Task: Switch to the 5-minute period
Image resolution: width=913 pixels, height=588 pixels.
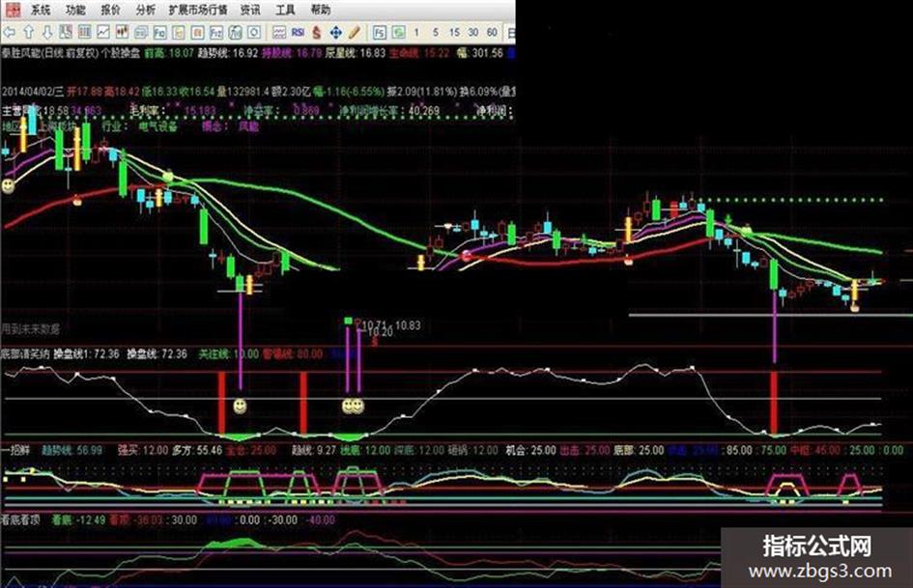Action: (x=436, y=33)
